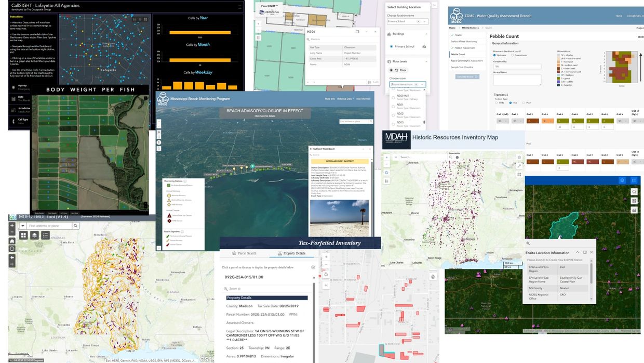
Task: Zoom in on the MDAH Historic Resources map
Action: click(x=386, y=158)
